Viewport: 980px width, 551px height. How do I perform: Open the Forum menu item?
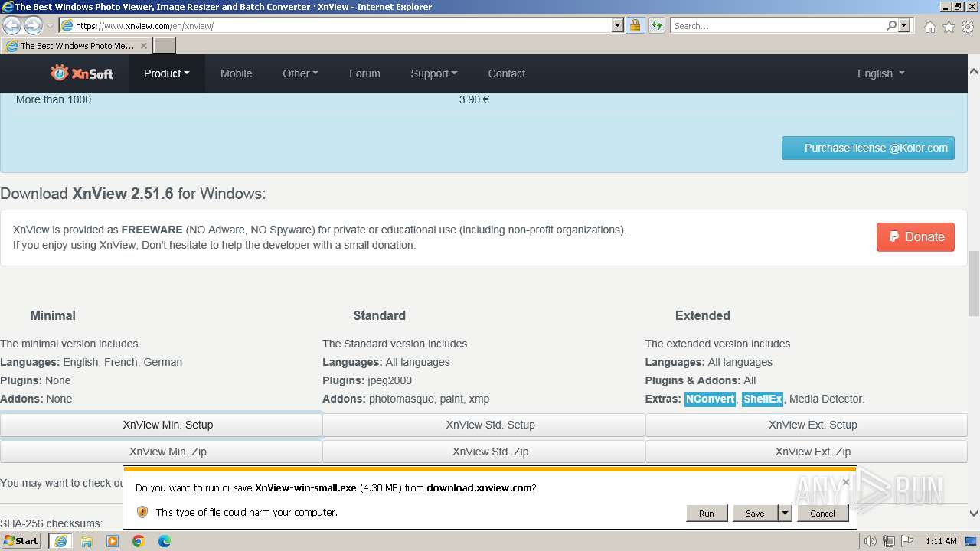(x=364, y=73)
